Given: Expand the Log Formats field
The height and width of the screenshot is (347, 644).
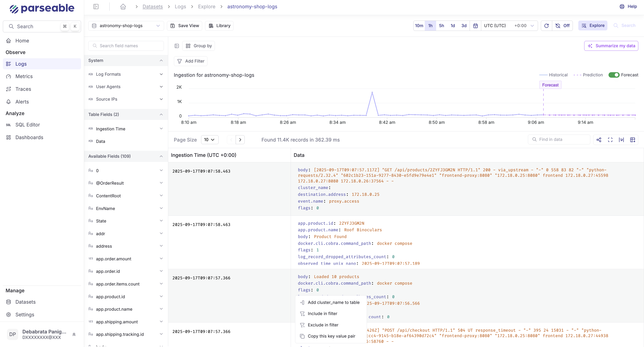Looking at the screenshot, I should click(x=161, y=74).
